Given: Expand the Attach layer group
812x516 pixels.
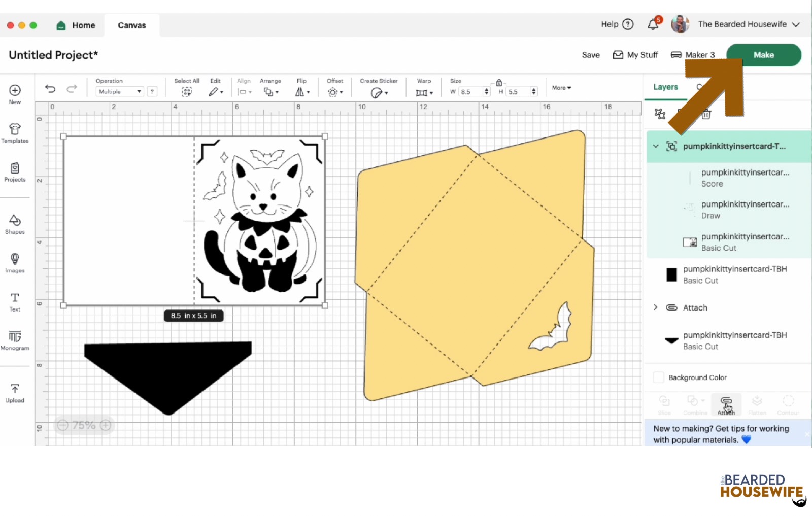Looking at the screenshot, I should (656, 307).
